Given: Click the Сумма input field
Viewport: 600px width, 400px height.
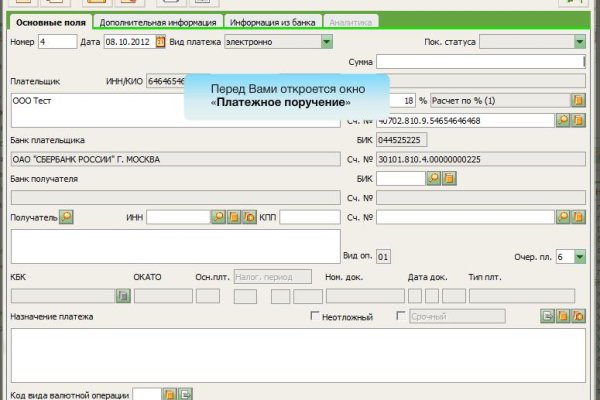Looking at the screenshot, I should coord(480,62).
